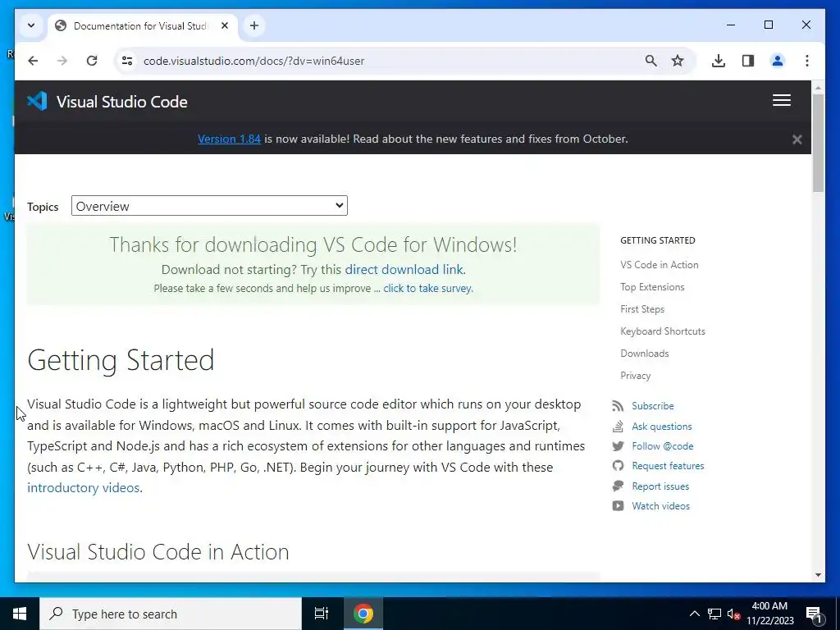Screen dimensions: 840x630
Task: Click to take survey link
Action: pyautogui.click(x=427, y=288)
